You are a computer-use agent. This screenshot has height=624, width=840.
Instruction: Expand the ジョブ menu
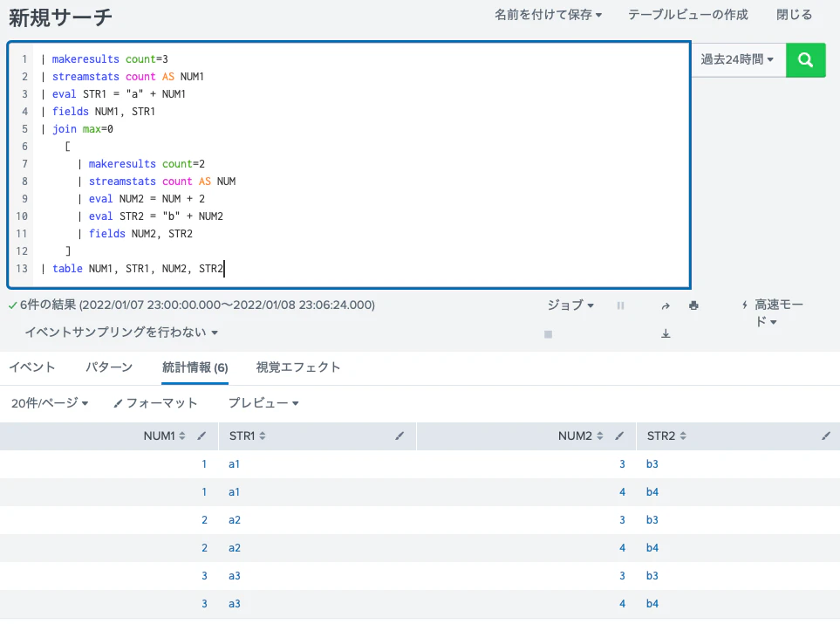point(570,305)
